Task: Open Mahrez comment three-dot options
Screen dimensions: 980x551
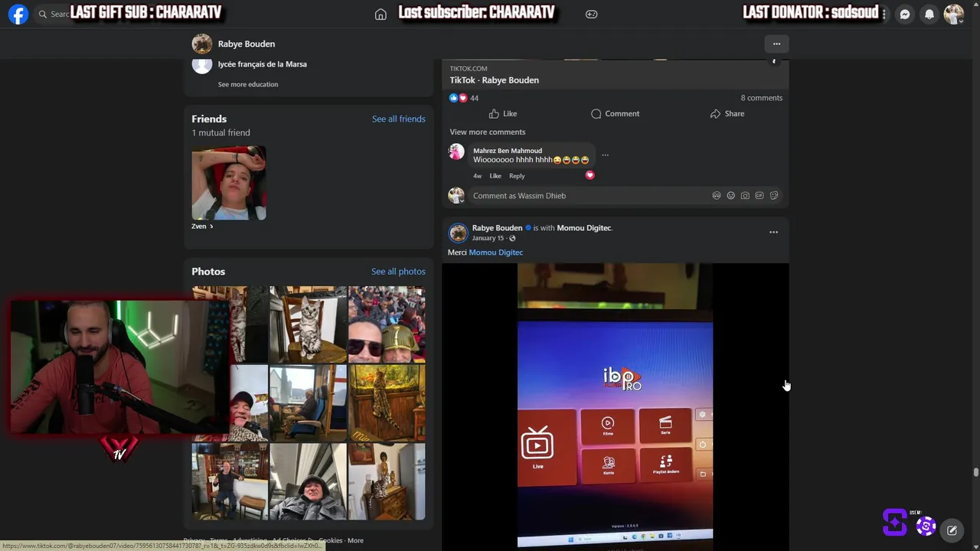Action: point(605,155)
